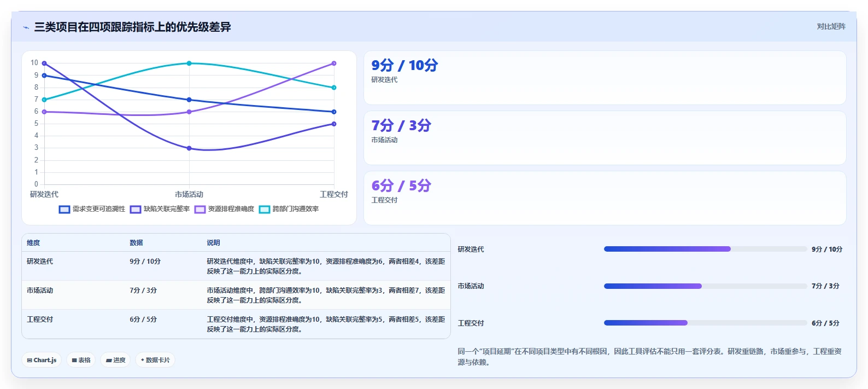Click the blue data point at value 6 for 工程交付

coord(334,112)
